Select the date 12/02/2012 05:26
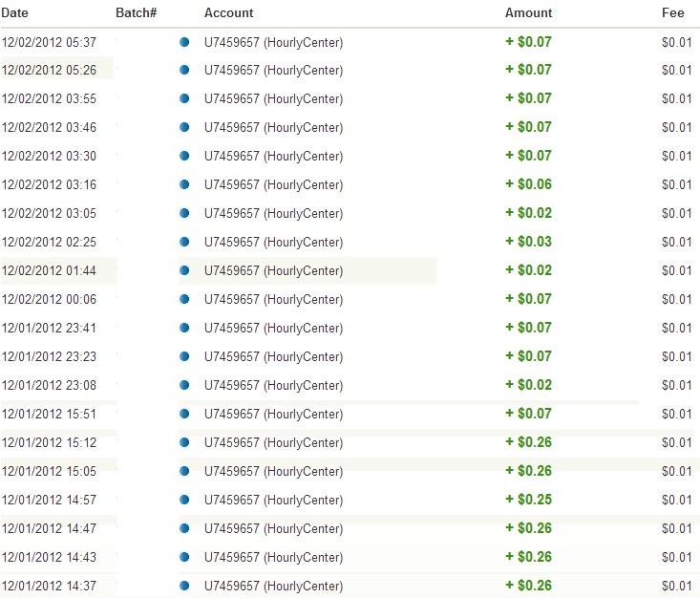 click(x=49, y=70)
